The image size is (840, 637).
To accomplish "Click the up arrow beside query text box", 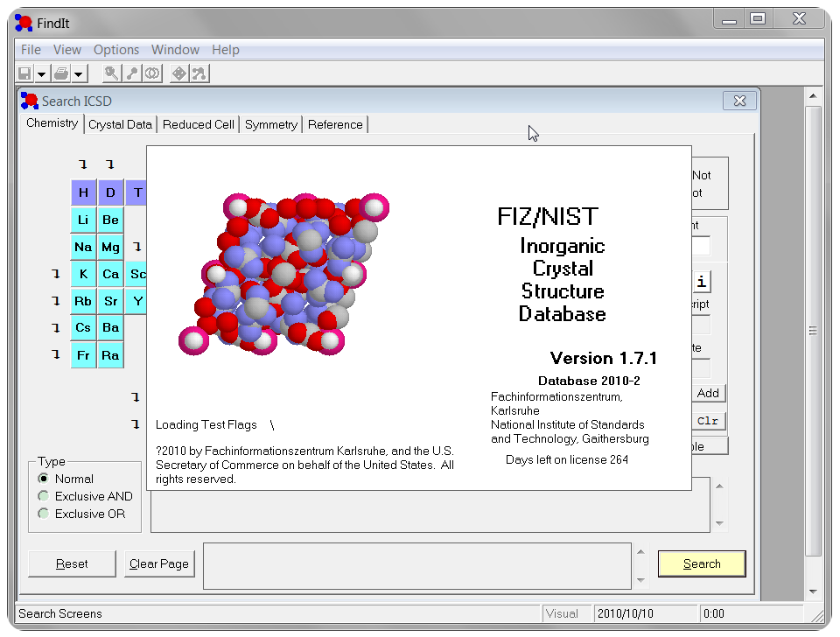I will coord(640,552).
